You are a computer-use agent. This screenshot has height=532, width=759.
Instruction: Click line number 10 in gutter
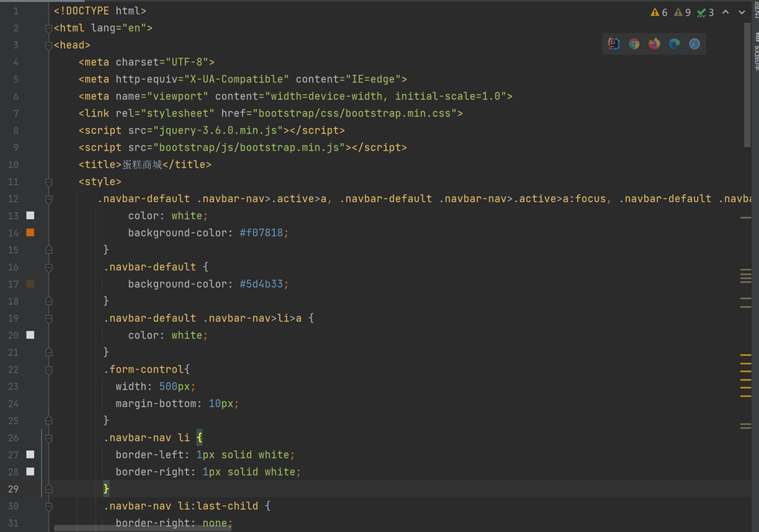coord(13,165)
